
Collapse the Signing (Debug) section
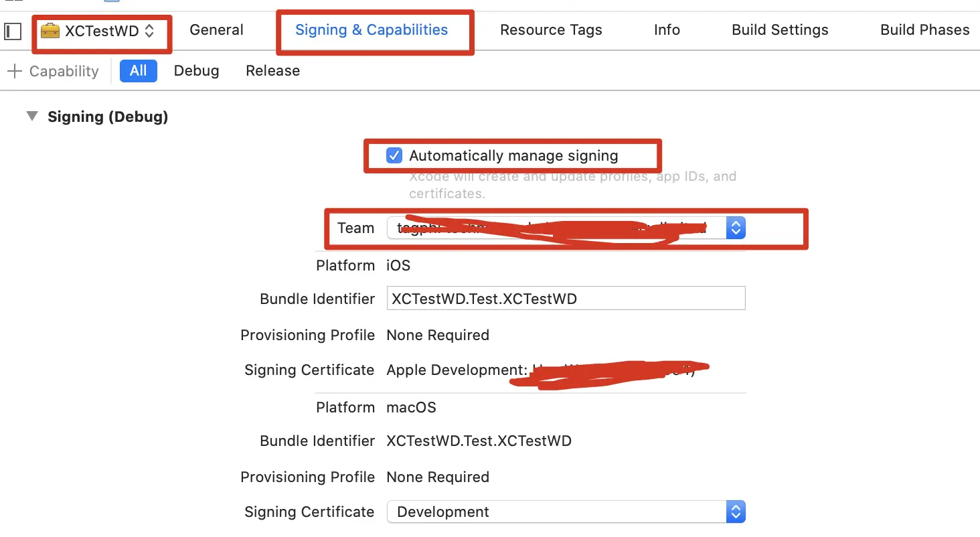click(32, 117)
